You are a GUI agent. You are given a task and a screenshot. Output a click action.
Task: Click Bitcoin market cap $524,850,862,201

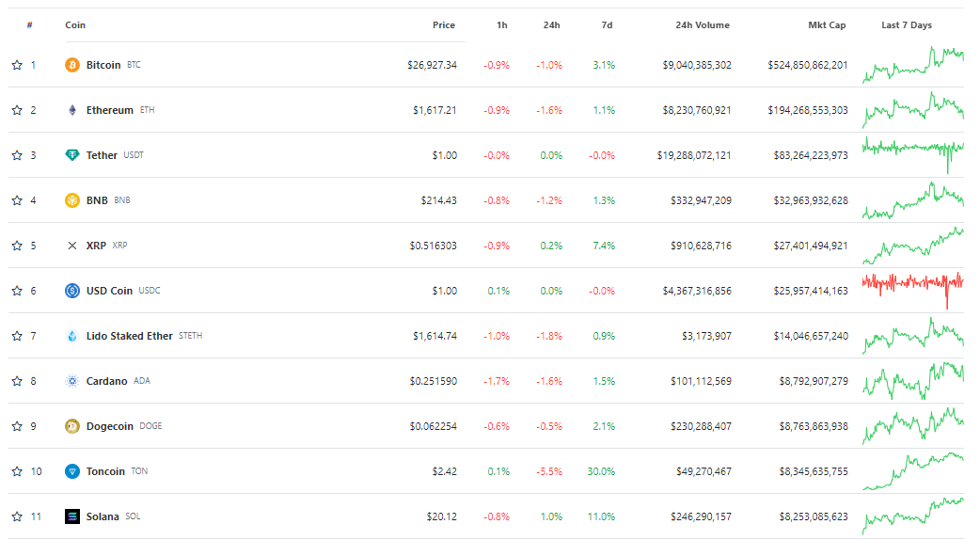coord(808,65)
